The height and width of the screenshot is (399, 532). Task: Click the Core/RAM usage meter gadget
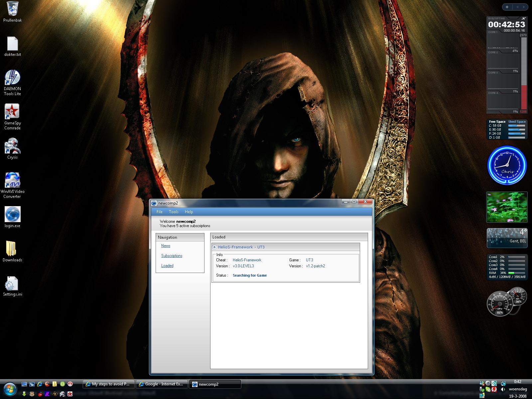pos(507,267)
